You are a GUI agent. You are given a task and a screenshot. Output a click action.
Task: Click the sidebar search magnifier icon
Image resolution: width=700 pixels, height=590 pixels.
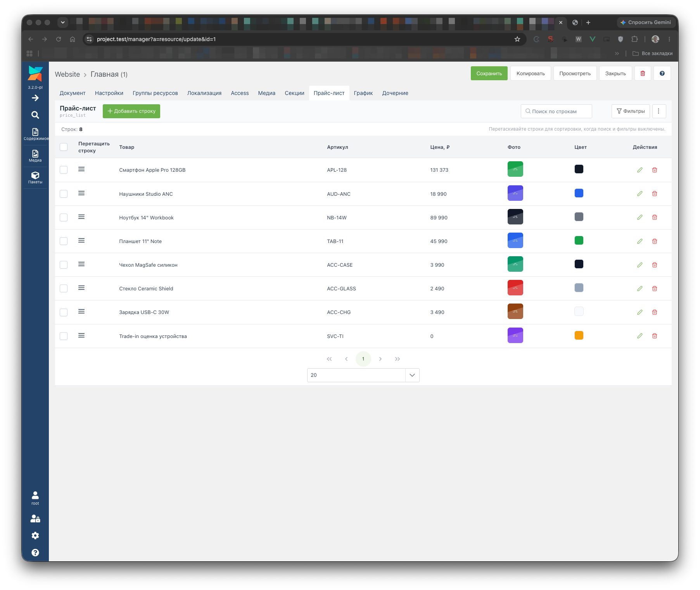pyautogui.click(x=35, y=115)
